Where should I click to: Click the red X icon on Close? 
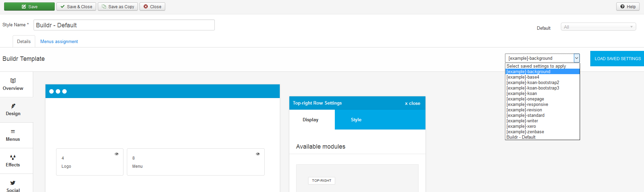[146, 6]
